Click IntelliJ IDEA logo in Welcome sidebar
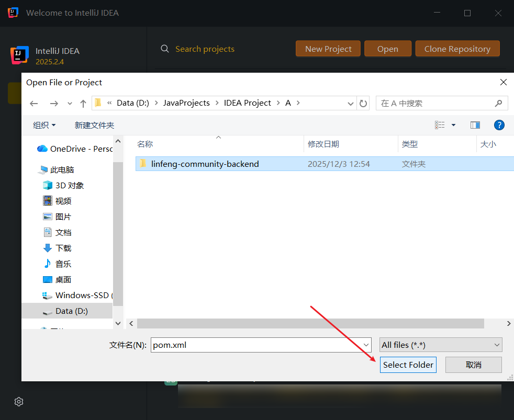 click(19, 55)
